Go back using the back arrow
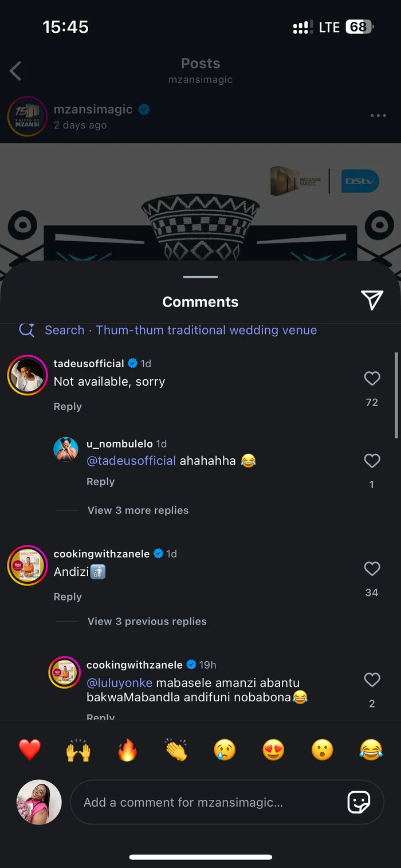This screenshot has height=868, width=401. [16, 71]
